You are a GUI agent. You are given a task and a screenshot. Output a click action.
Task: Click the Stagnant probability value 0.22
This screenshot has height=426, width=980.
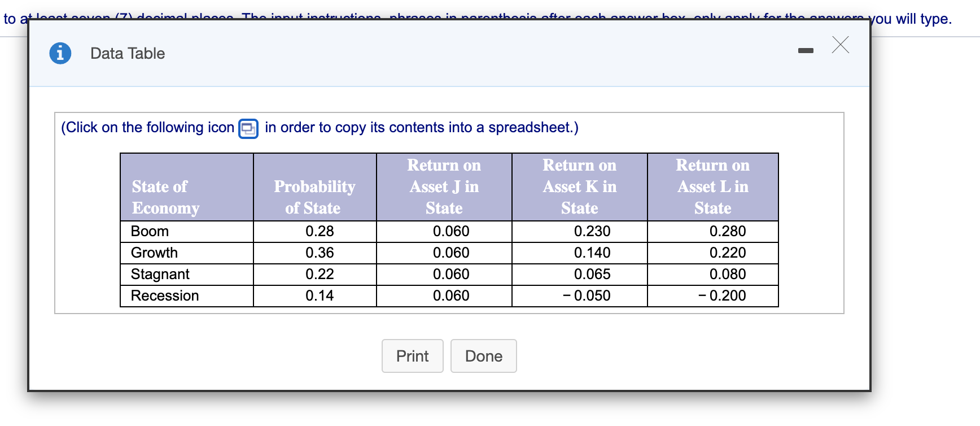320,275
